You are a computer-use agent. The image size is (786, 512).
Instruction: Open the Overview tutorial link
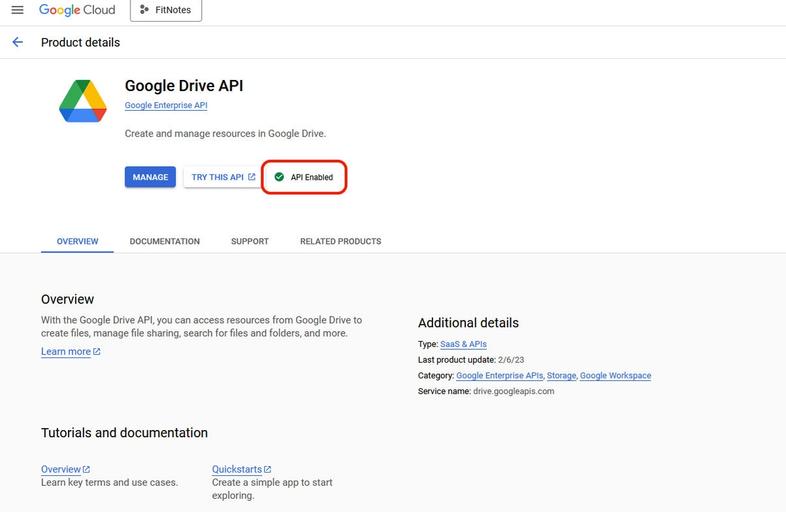65,469
